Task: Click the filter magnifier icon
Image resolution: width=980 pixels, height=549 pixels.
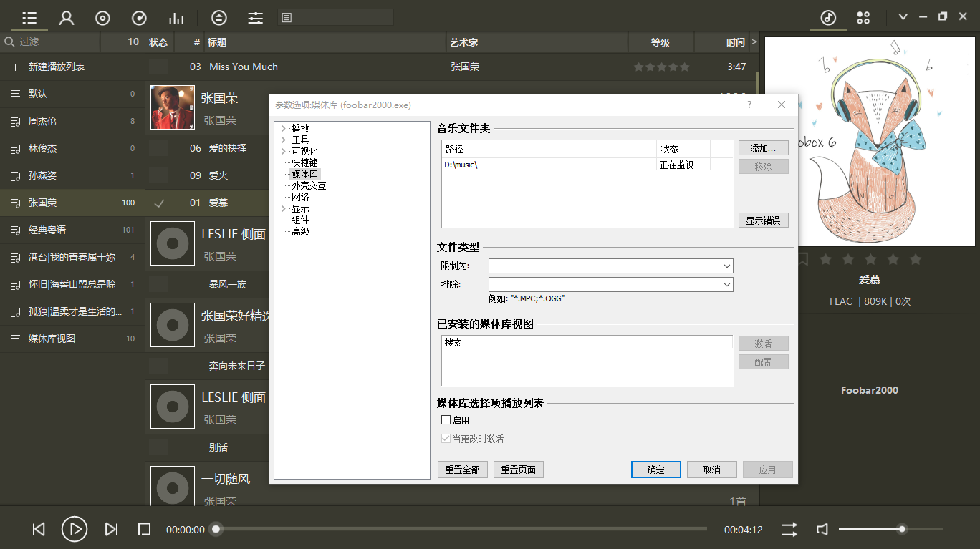Action: [x=10, y=42]
